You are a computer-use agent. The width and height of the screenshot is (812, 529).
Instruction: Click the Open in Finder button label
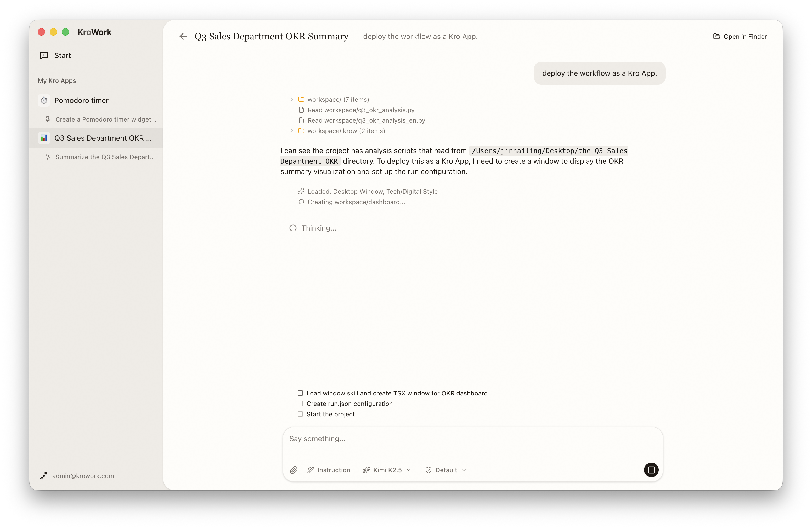pyautogui.click(x=745, y=37)
